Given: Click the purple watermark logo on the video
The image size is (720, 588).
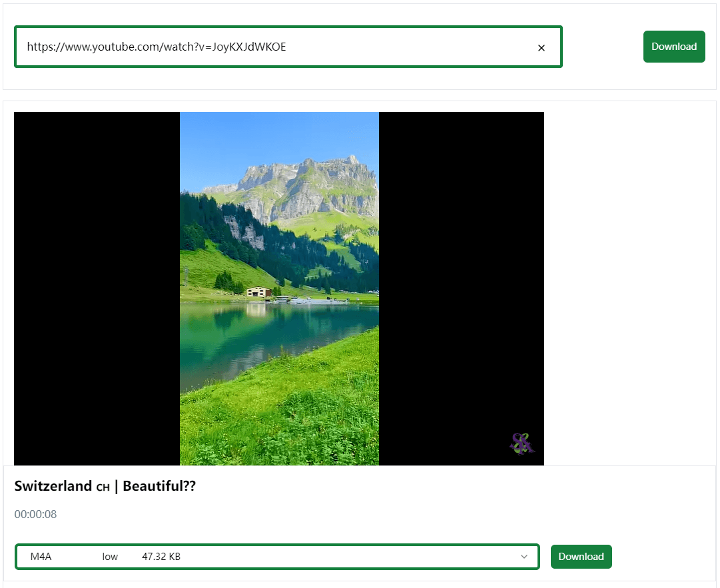Looking at the screenshot, I should 522,443.
